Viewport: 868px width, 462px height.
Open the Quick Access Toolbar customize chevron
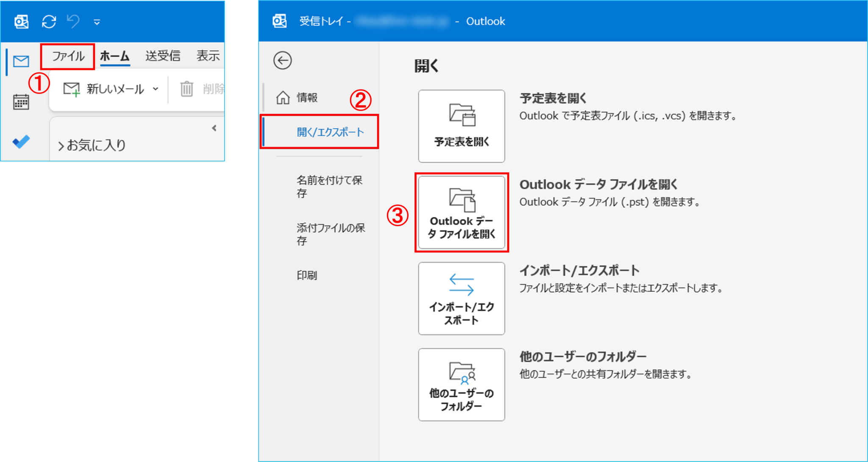tap(97, 22)
